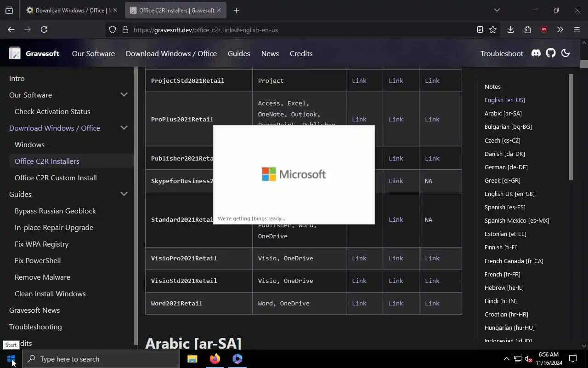Open the Firefox downloads panel
This screenshot has width=588, height=368.
pyautogui.click(x=510, y=29)
